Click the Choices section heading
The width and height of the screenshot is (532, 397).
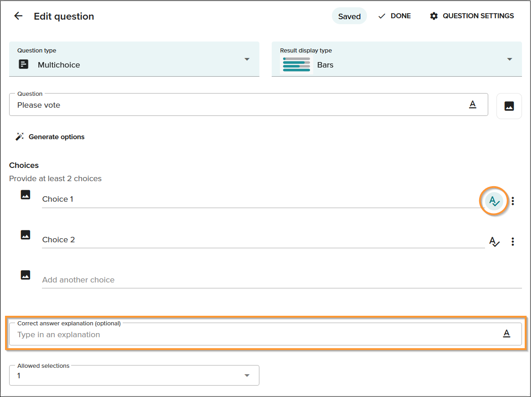tap(24, 165)
